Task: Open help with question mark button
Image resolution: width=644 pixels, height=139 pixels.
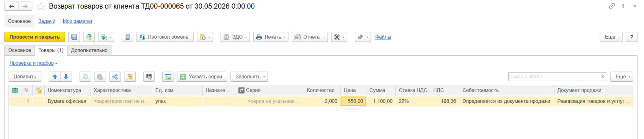Action: [631, 37]
